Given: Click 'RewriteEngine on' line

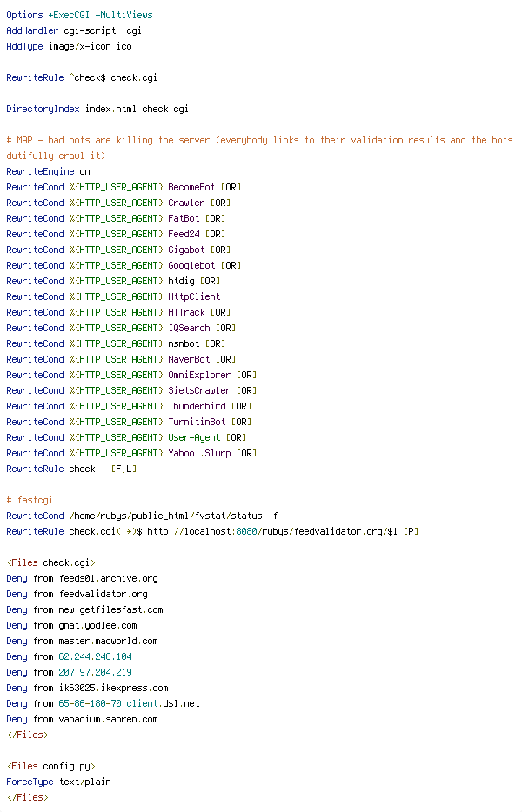Looking at the screenshot, I should click(x=48, y=171).
